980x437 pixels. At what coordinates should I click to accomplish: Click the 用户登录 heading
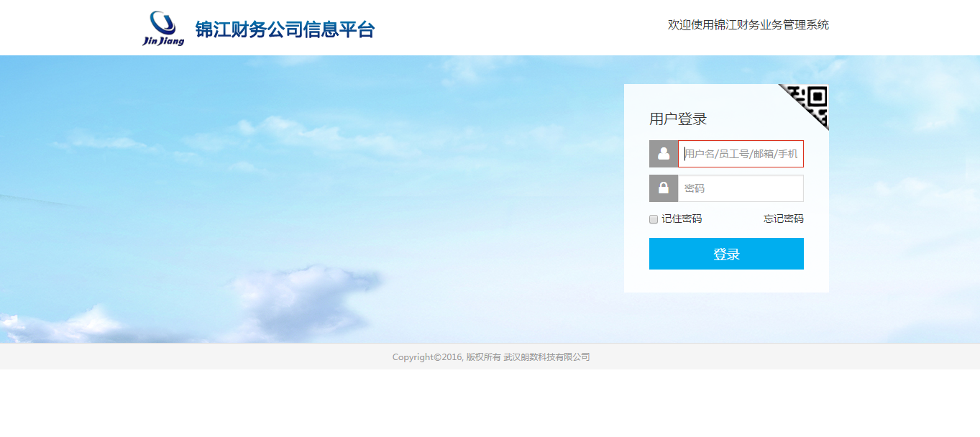tap(678, 119)
